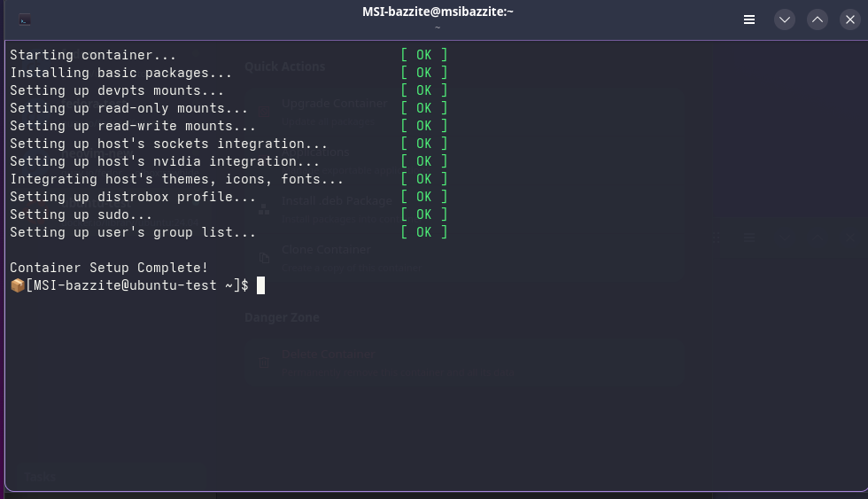This screenshot has height=499, width=868.
Task: Click "Setting up host's nvidia integration..." text
Action: tap(165, 161)
